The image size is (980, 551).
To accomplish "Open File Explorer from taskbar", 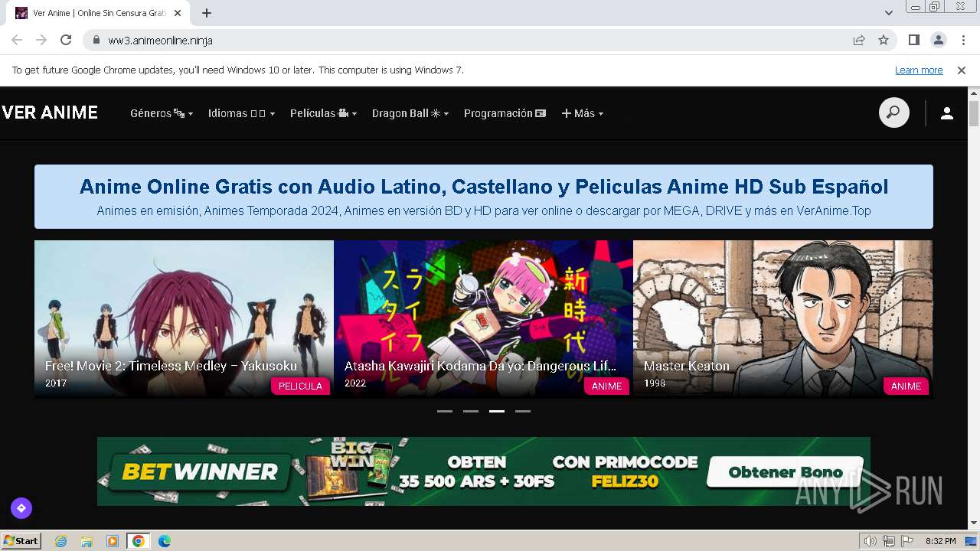I will coord(87,541).
